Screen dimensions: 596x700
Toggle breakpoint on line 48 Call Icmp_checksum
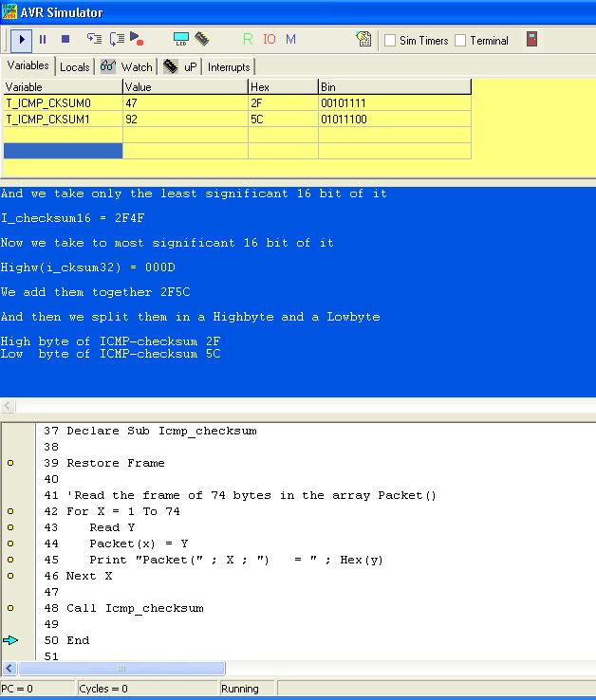tap(10, 608)
